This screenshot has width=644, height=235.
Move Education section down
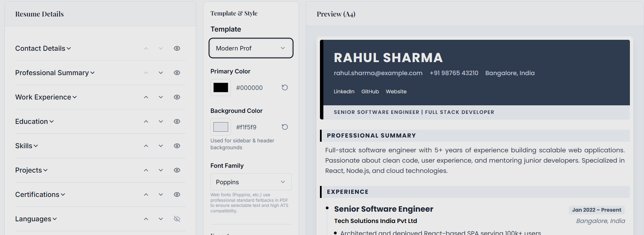coord(161,121)
